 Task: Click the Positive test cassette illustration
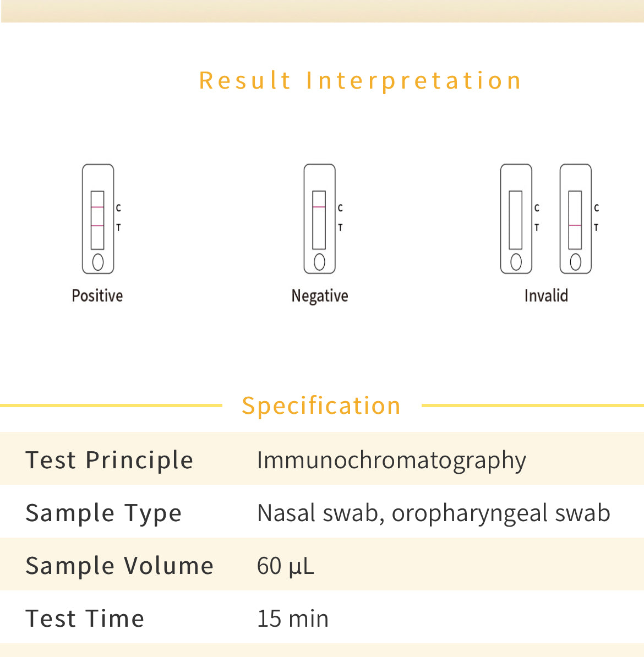(x=98, y=218)
